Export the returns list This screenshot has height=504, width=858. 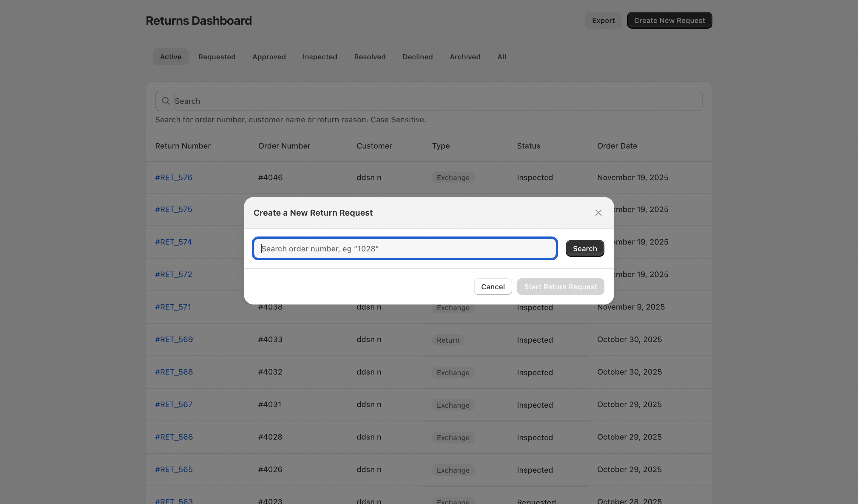(x=603, y=20)
